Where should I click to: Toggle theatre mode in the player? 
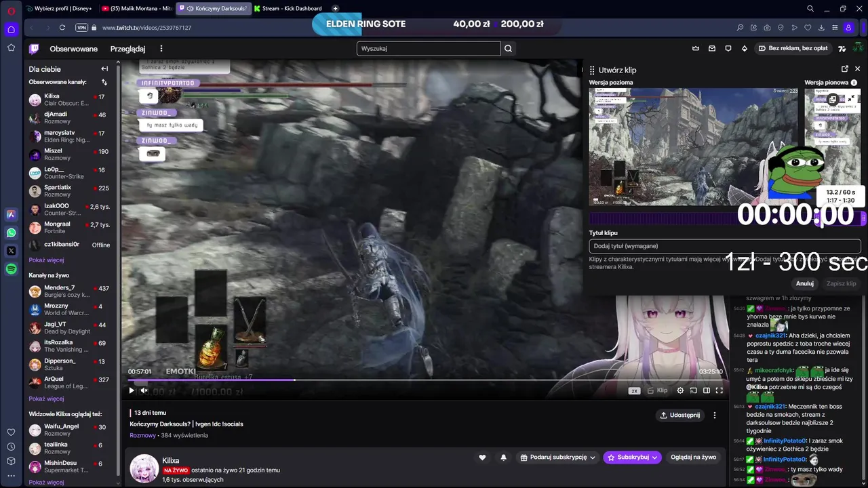706,390
